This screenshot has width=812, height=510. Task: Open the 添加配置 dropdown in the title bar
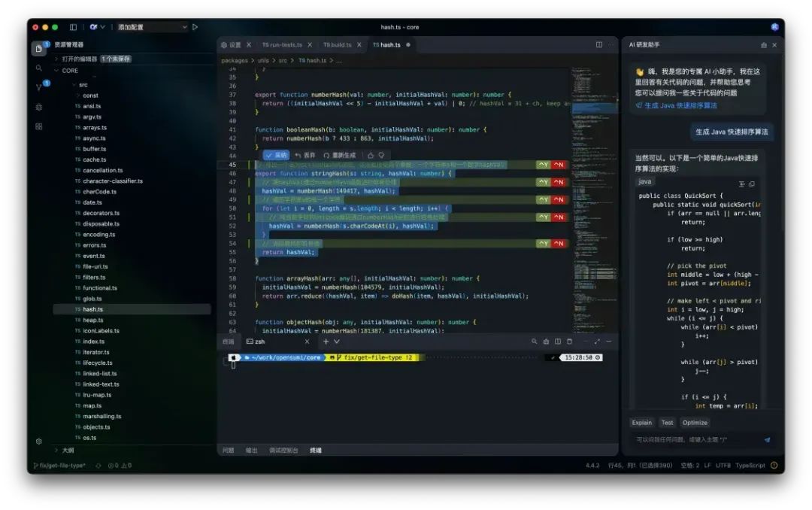(132, 26)
